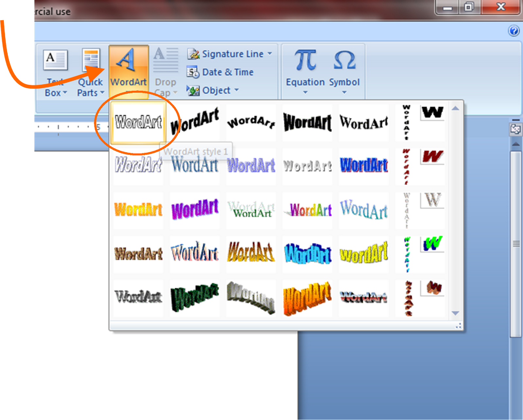Insert a Text Box from the ribbon

pos(56,73)
